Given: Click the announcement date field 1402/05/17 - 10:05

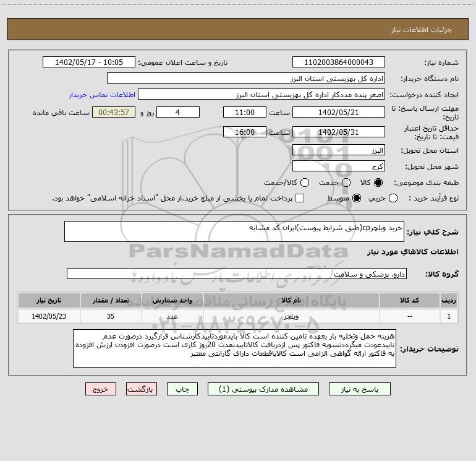Looking at the screenshot, I should (89, 62).
